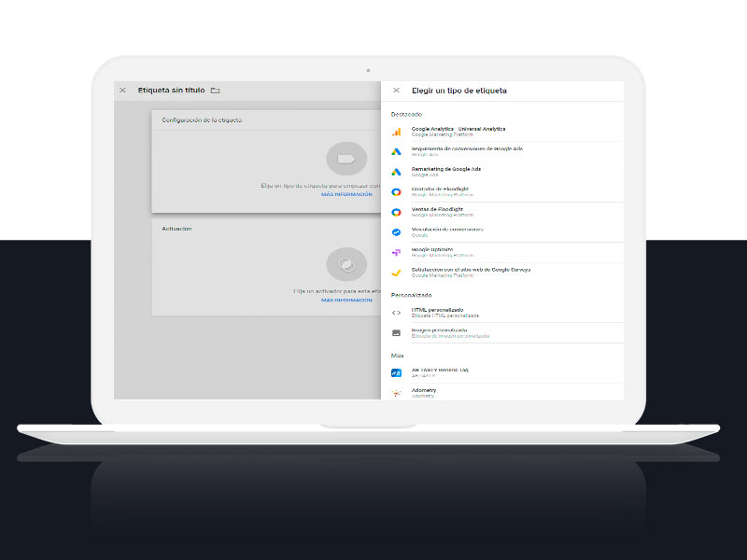Close the Etiqueta sin título editor
The width and height of the screenshot is (747, 560).
pos(122,90)
